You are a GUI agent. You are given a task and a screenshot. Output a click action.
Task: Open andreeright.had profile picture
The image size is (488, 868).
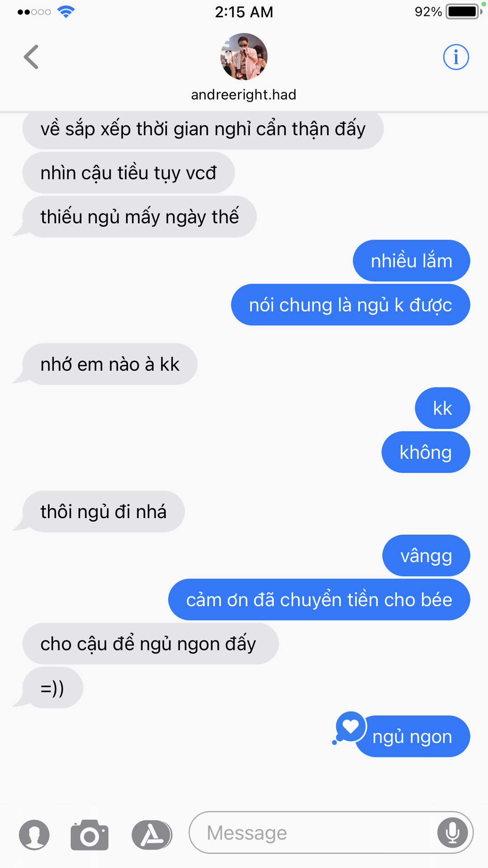pos(244,57)
